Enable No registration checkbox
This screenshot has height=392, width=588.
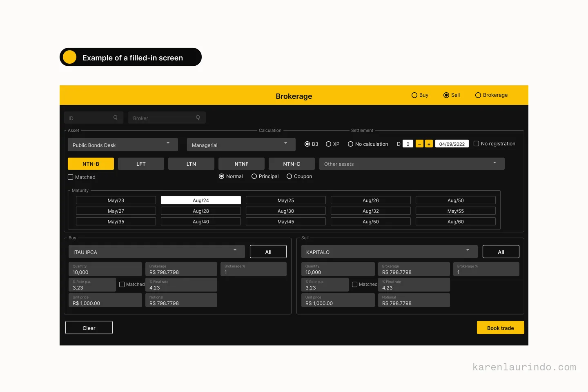[x=477, y=144]
